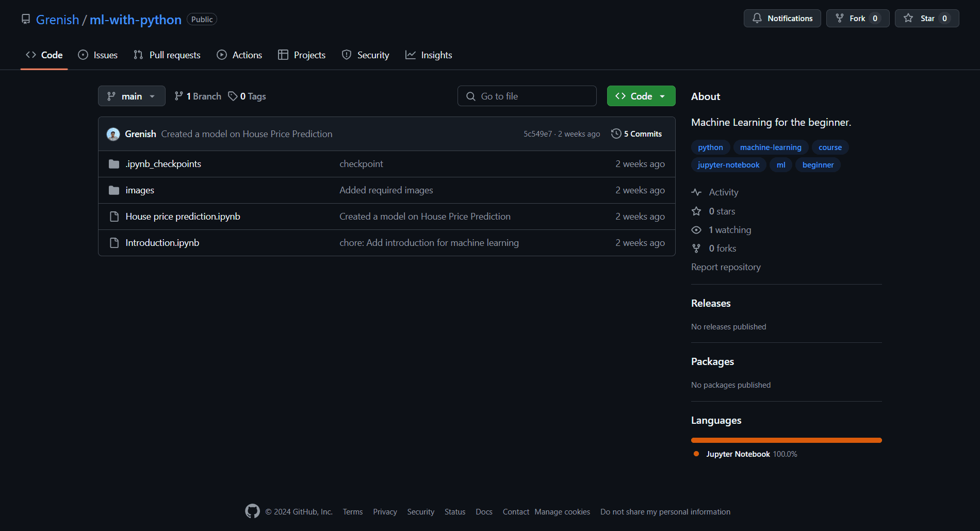The width and height of the screenshot is (980, 531).
Task: Switch to the Code tab
Action: tap(44, 55)
